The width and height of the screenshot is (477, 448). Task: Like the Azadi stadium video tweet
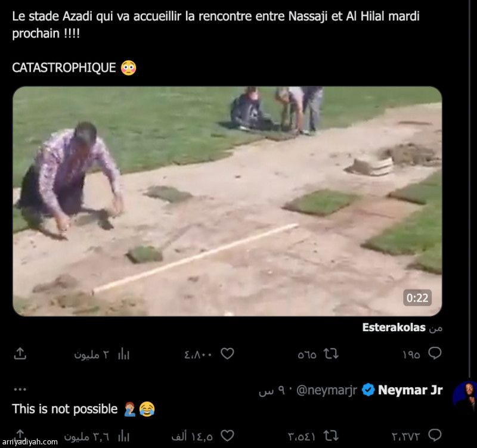click(x=227, y=354)
